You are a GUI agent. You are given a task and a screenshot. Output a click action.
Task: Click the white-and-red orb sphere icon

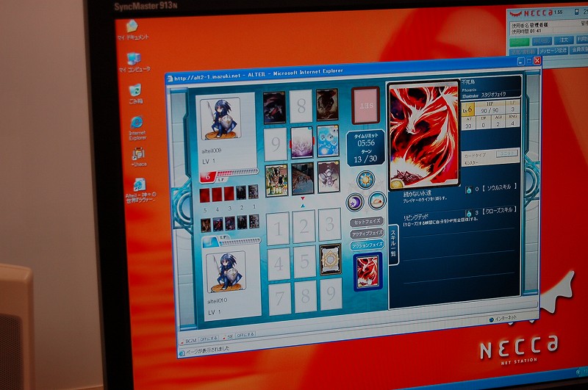(x=377, y=201)
